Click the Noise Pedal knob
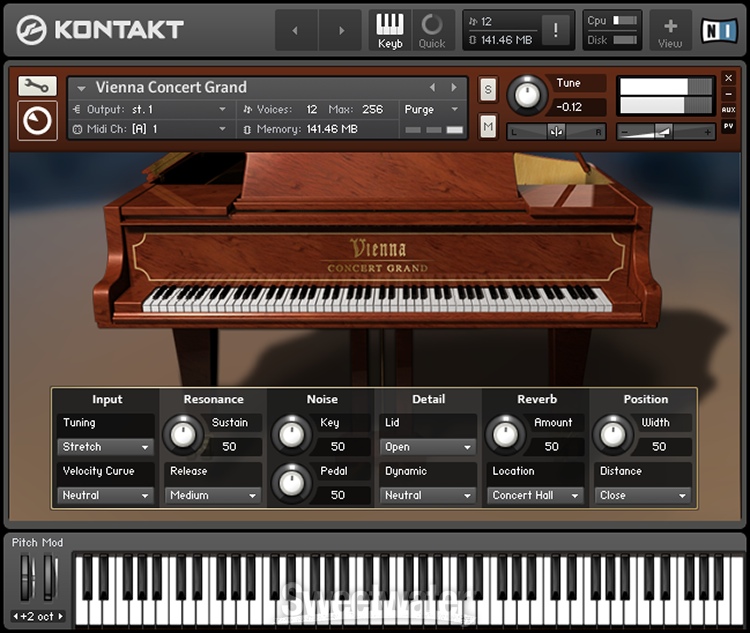750x633 pixels. point(291,483)
